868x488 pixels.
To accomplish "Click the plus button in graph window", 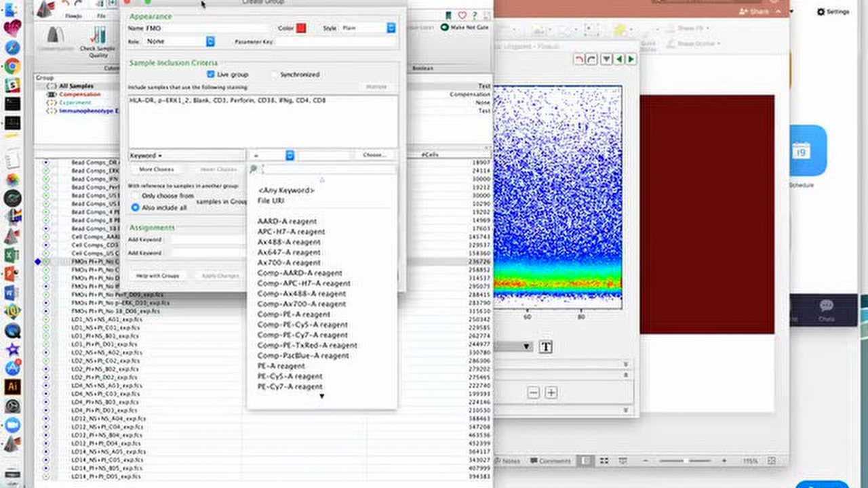I will tap(551, 392).
